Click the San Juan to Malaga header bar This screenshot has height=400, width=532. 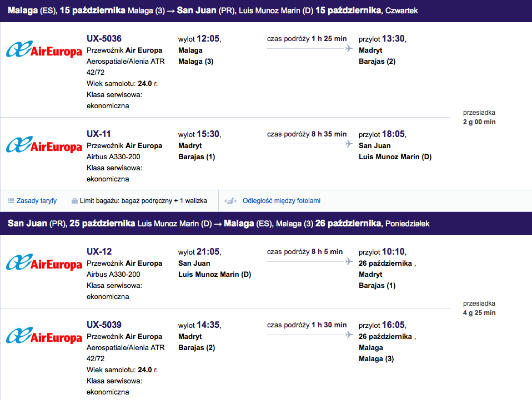[266, 224]
